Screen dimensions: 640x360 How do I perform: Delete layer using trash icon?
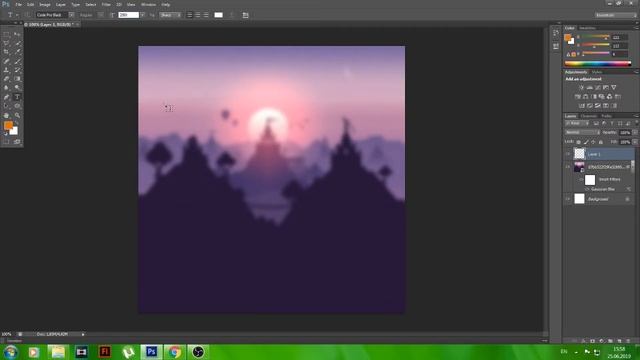tap(628, 340)
